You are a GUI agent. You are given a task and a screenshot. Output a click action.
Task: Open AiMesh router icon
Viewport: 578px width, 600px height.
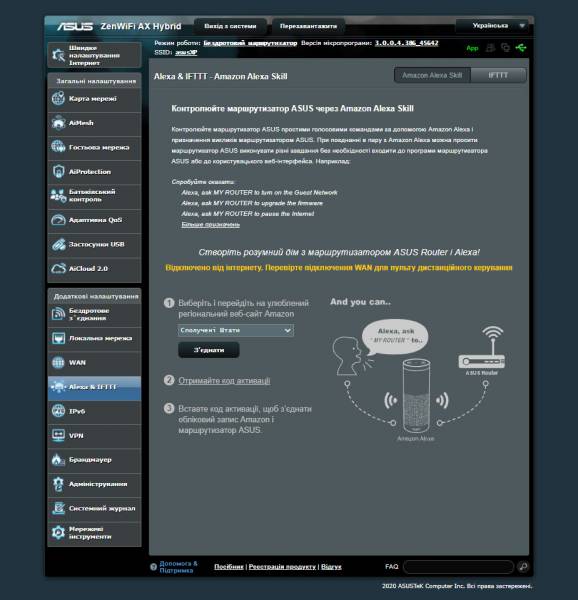58,123
